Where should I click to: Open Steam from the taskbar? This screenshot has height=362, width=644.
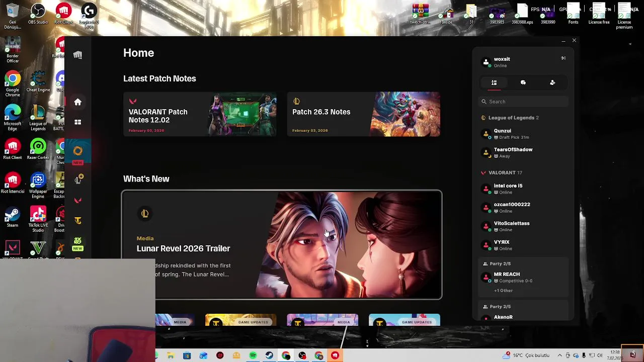tap(269, 355)
